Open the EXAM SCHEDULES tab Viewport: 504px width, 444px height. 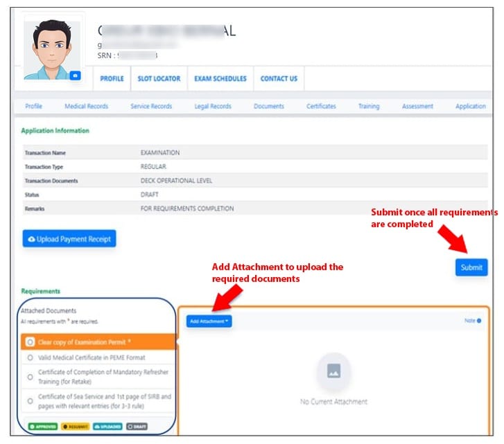point(220,79)
